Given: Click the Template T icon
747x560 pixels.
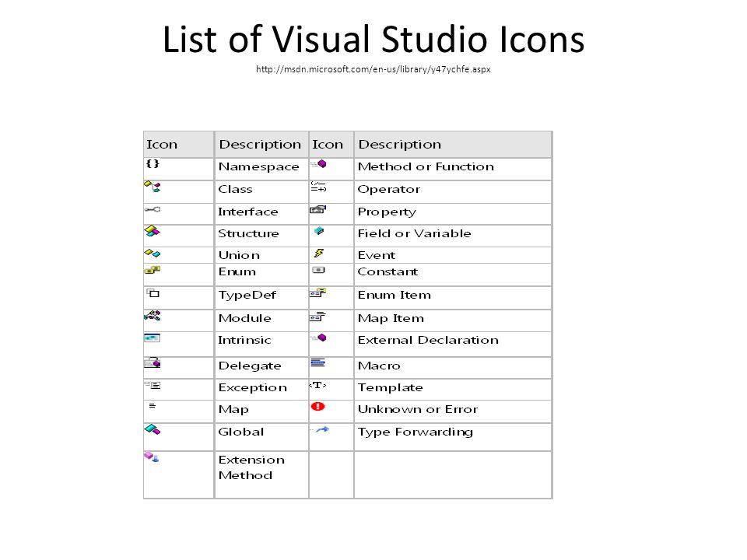Looking at the screenshot, I should 317,385.
